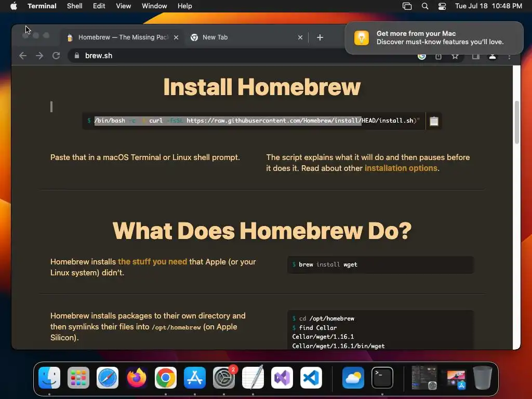Screen dimensions: 532x399
Task: Open Safari from the Dock
Action: (108, 378)
